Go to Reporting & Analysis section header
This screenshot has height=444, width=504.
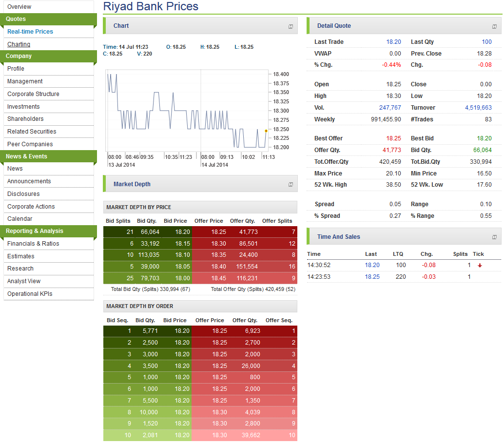49,231
